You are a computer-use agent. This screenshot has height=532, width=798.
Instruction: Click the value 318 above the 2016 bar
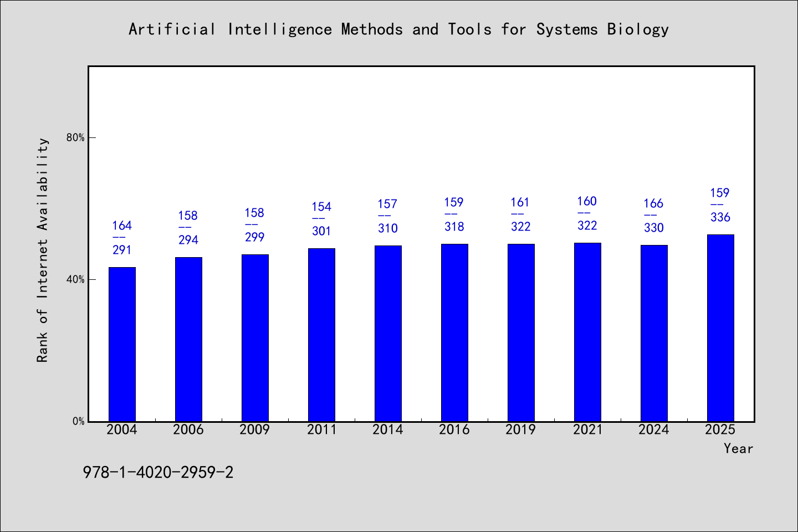[x=454, y=227]
